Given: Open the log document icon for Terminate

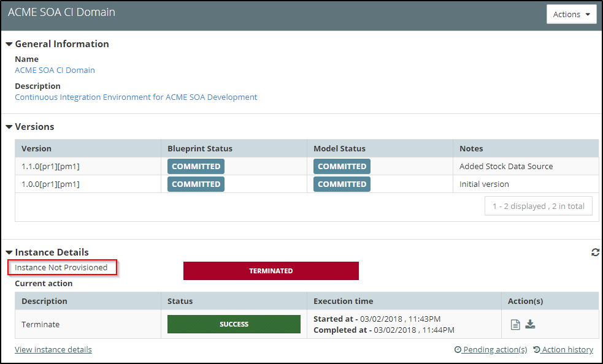Looking at the screenshot, I should point(515,325).
